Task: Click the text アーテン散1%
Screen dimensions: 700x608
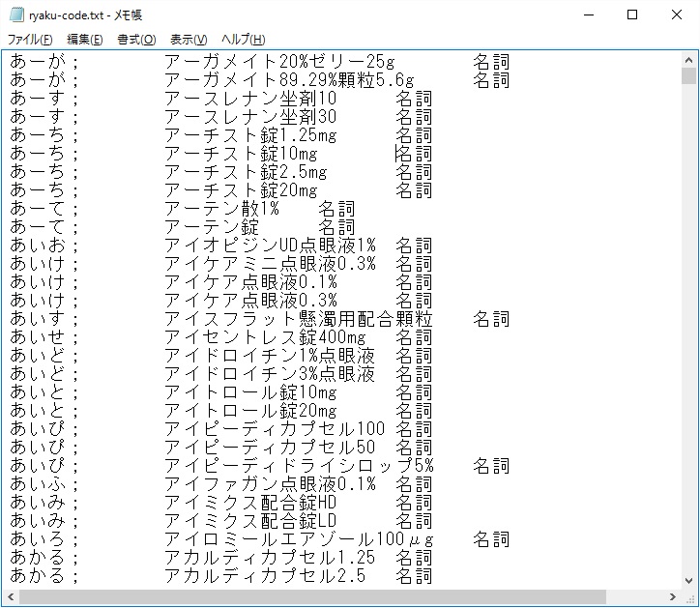Action: 221,209
